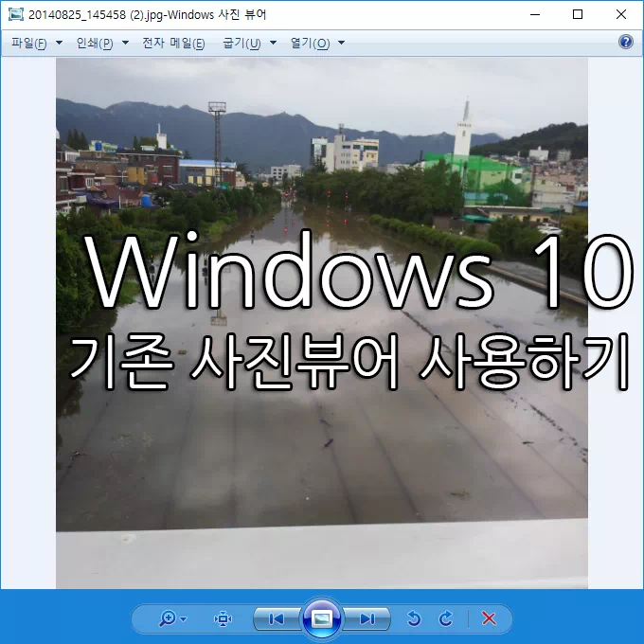
Task: Click the 전자 메일(E) button
Action: [x=173, y=44]
